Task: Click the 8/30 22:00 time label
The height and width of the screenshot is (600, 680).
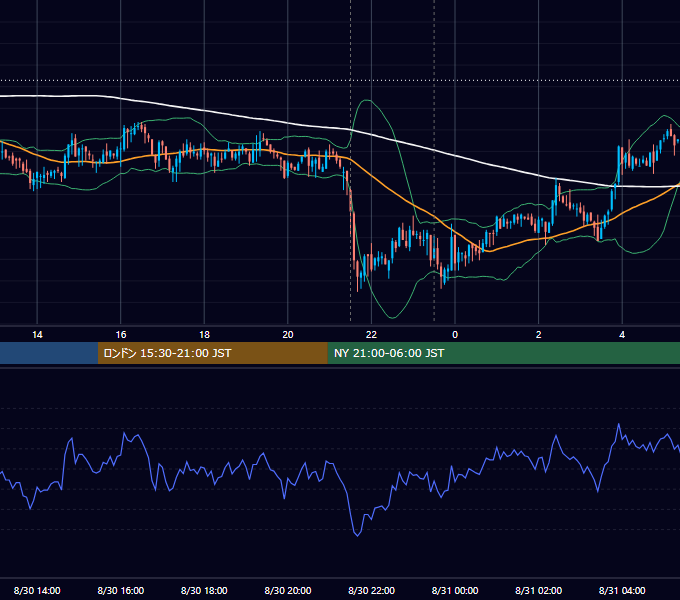Action: click(372, 590)
